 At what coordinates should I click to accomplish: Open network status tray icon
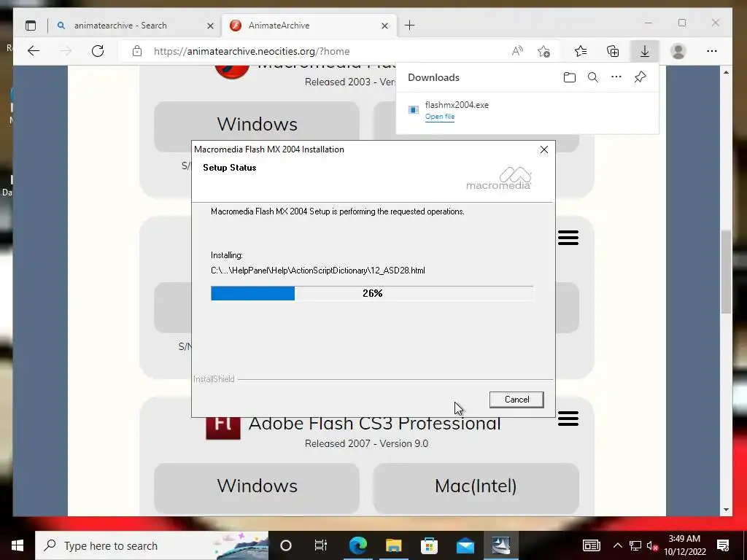coord(635,545)
